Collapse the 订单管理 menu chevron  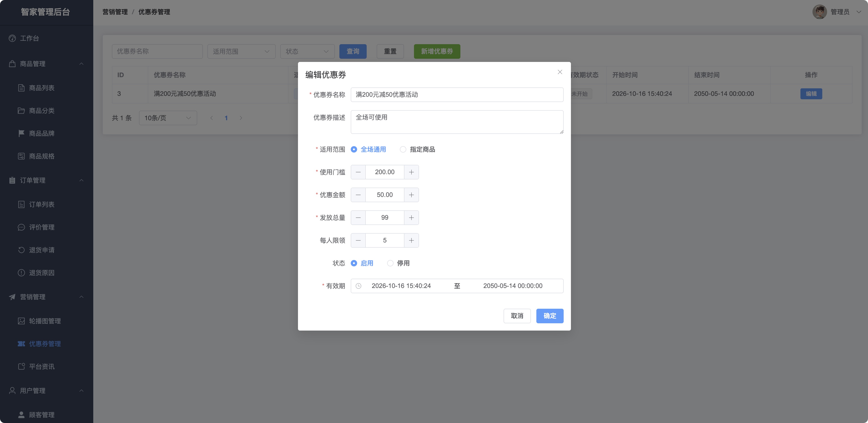81,181
